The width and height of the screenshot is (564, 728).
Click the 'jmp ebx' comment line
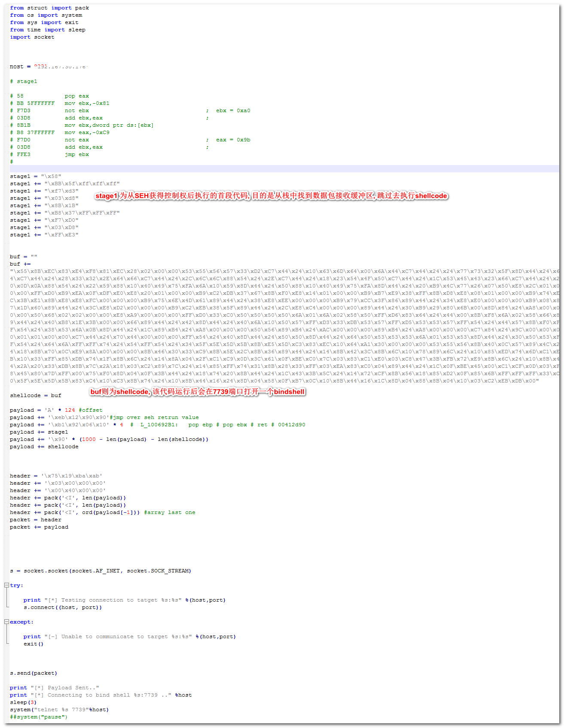[49, 154]
